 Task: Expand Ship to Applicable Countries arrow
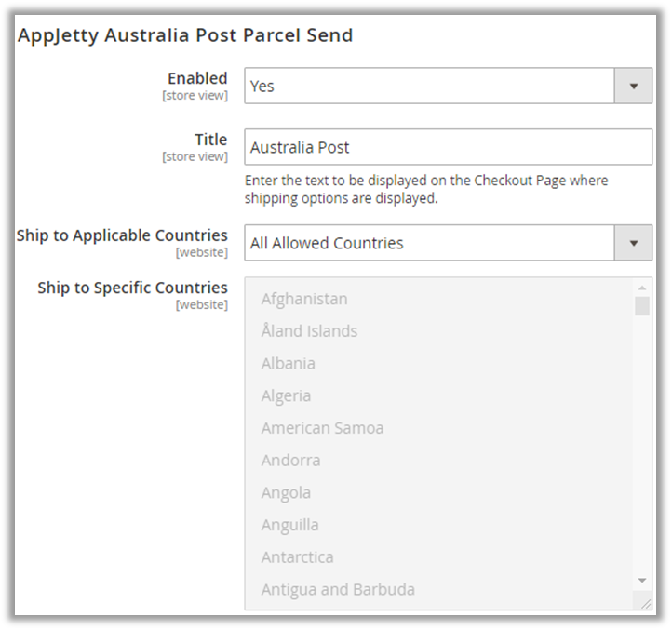[x=633, y=243]
